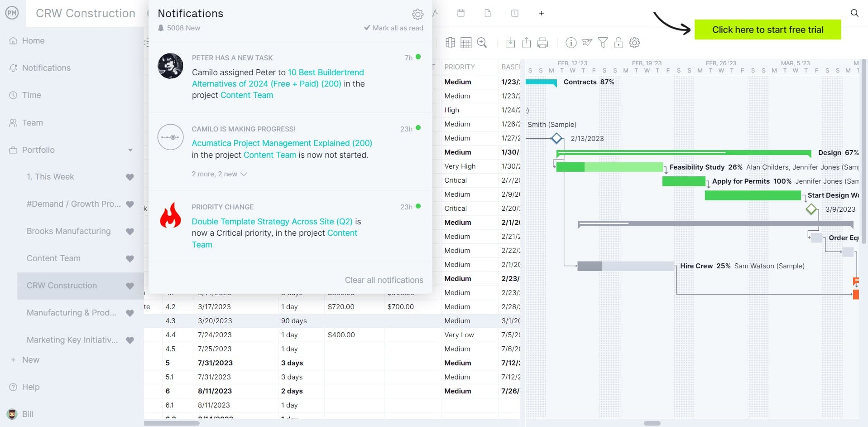Toggle favorite heart for Content Team

[x=130, y=258]
